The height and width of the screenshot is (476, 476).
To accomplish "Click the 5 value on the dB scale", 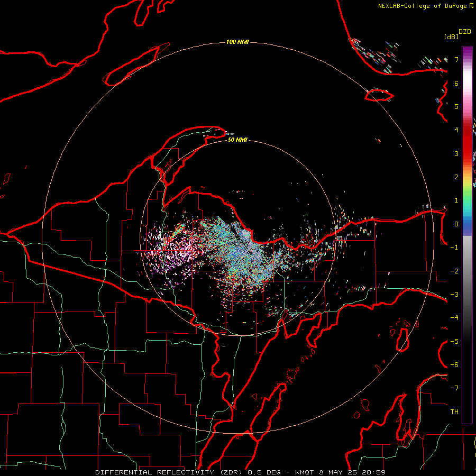I will 456,106.
